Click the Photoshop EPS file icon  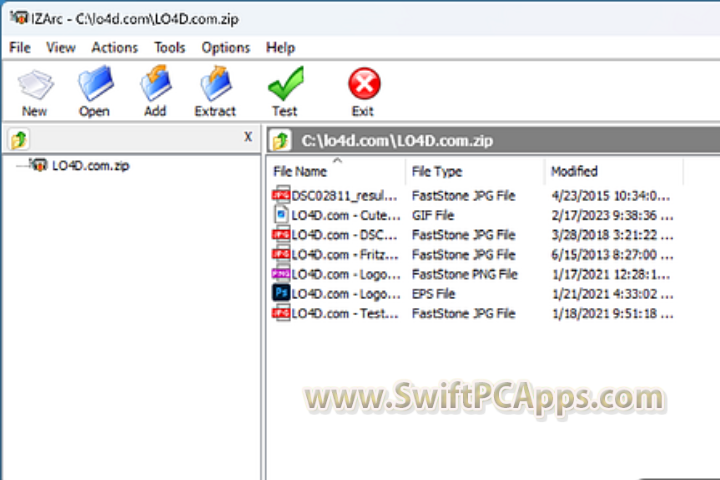[x=281, y=293]
